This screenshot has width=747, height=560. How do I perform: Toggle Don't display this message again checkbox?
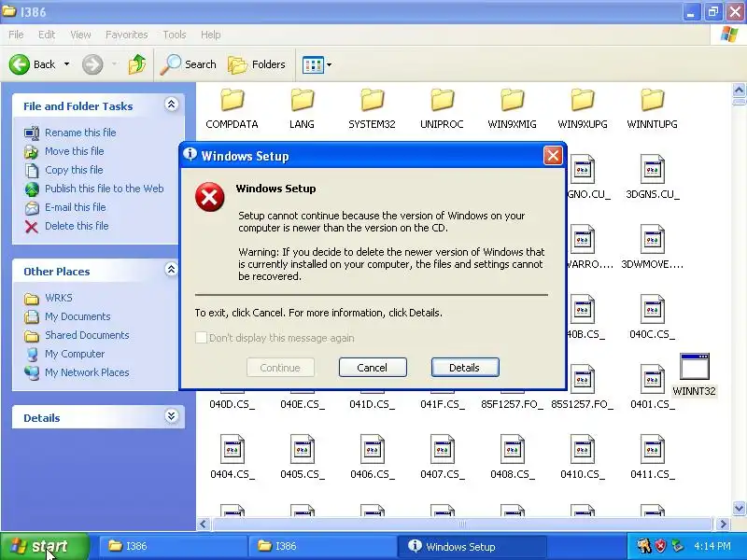[201, 338]
